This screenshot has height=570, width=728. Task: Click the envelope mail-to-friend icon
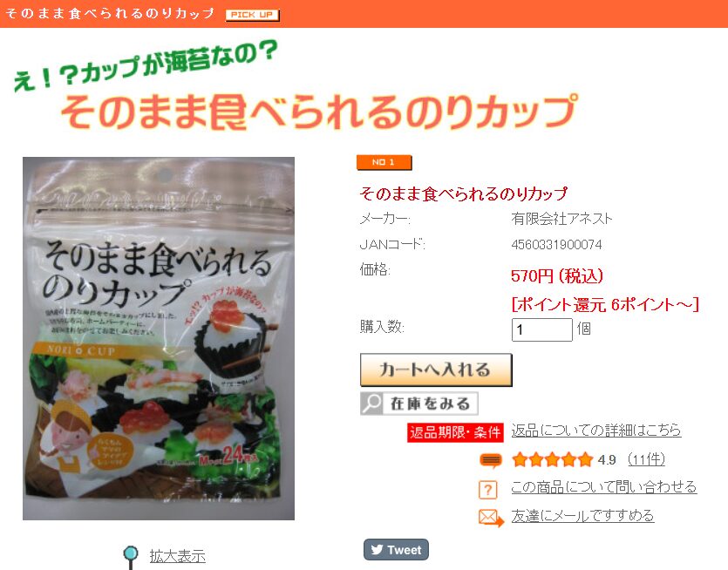(491, 518)
